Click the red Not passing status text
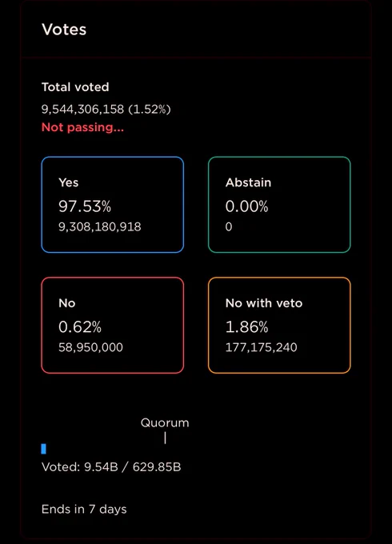The height and width of the screenshot is (544, 392). [x=82, y=127]
